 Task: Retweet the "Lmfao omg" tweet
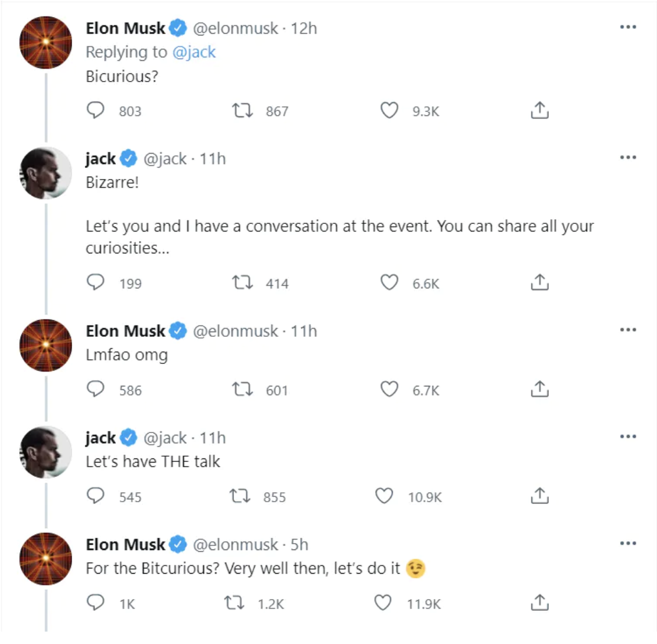click(243, 389)
